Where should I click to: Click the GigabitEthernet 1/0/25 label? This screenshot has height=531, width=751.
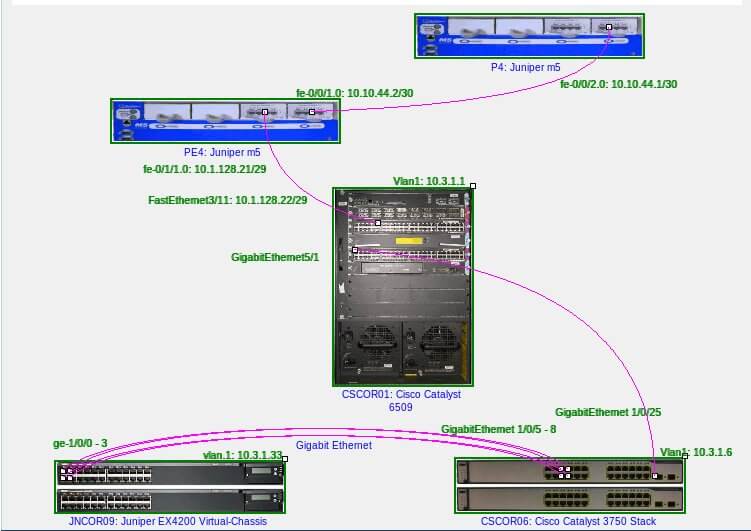click(608, 412)
